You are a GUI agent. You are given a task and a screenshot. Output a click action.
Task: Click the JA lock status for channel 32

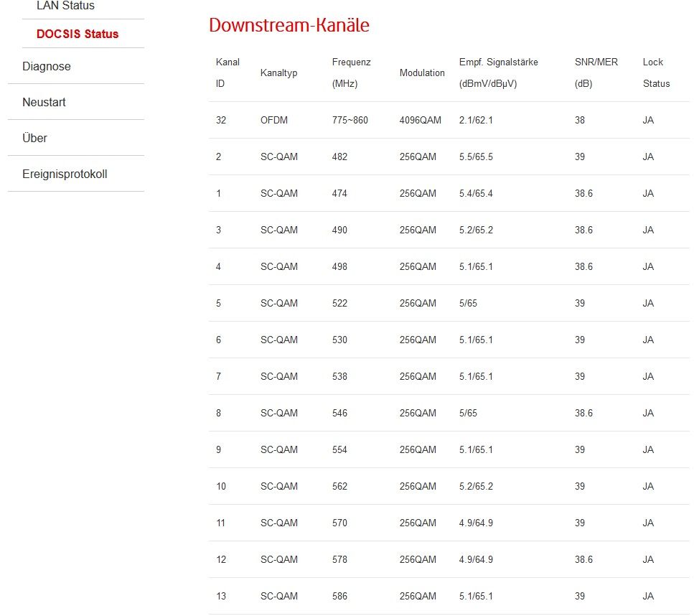click(648, 120)
